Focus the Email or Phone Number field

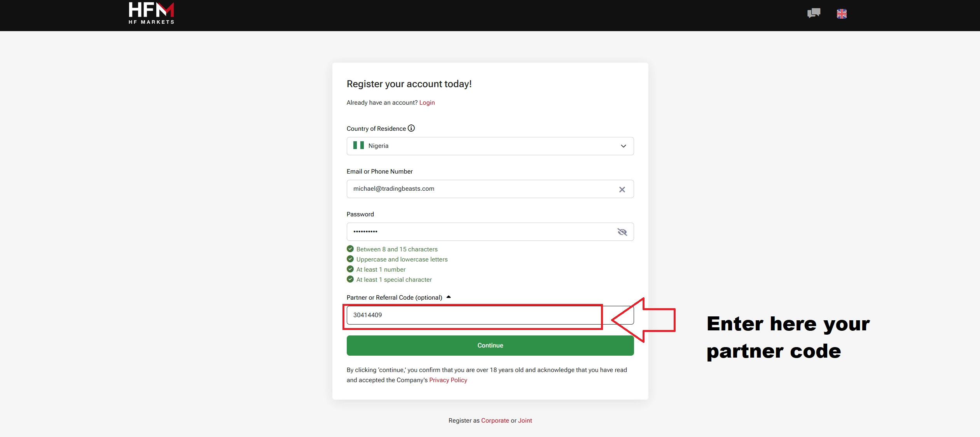click(x=490, y=189)
